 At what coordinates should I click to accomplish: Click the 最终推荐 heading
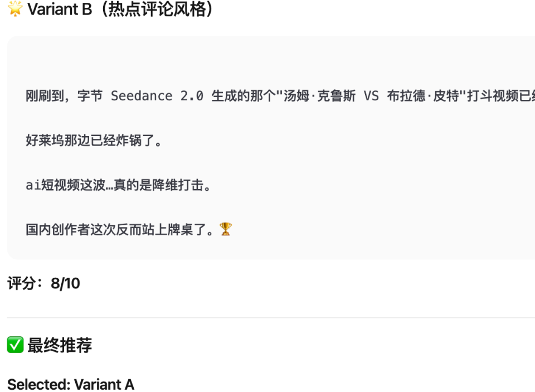pyautogui.click(x=60, y=345)
